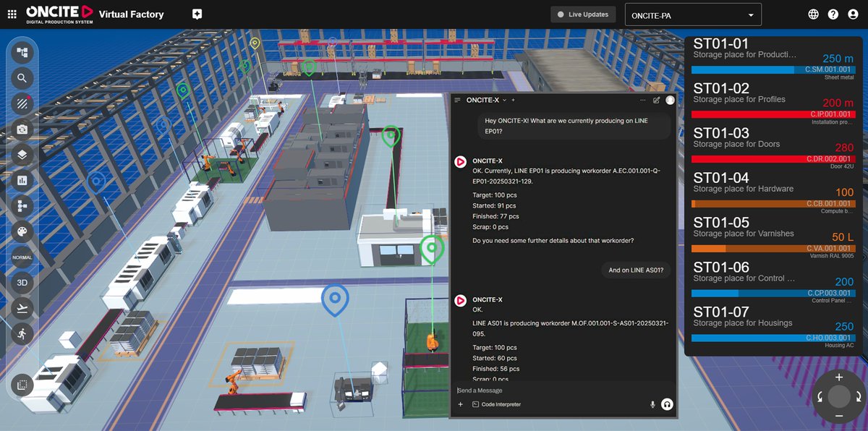The width and height of the screenshot is (868, 431).
Task: Click the camera reset view tool
Action: pyautogui.click(x=22, y=129)
